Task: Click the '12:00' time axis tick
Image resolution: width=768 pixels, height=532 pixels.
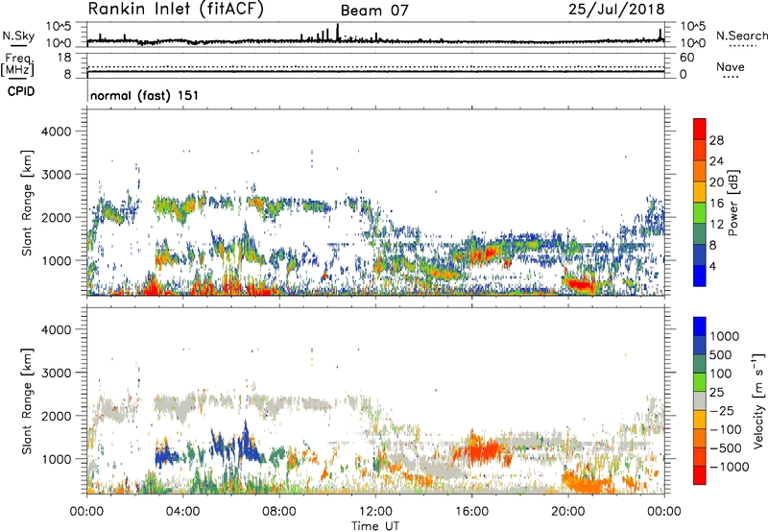Action: (375, 512)
